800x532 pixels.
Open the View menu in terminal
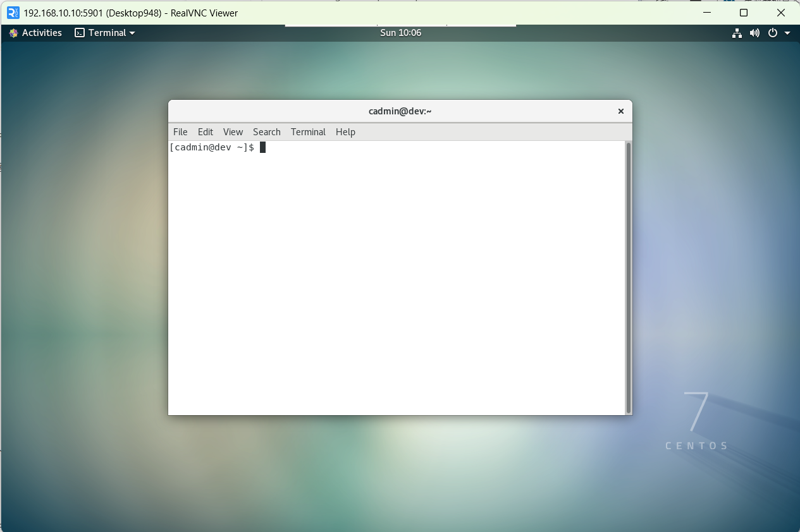point(233,132)
